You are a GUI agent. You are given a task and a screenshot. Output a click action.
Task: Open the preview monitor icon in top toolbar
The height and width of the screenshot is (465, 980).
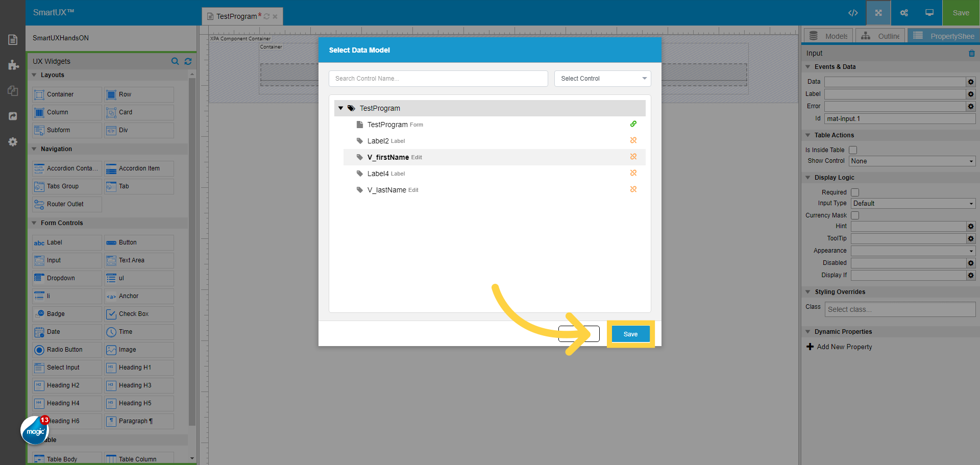929,13
